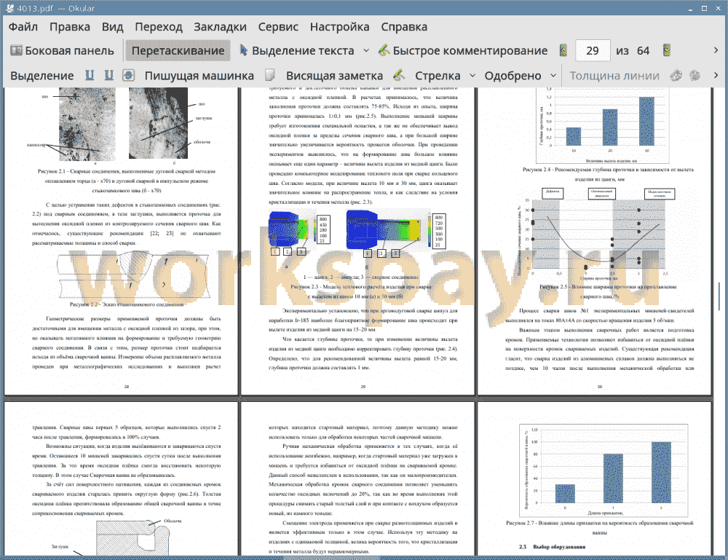
Task: Open the Справка menu
Action: click(404, 27)
